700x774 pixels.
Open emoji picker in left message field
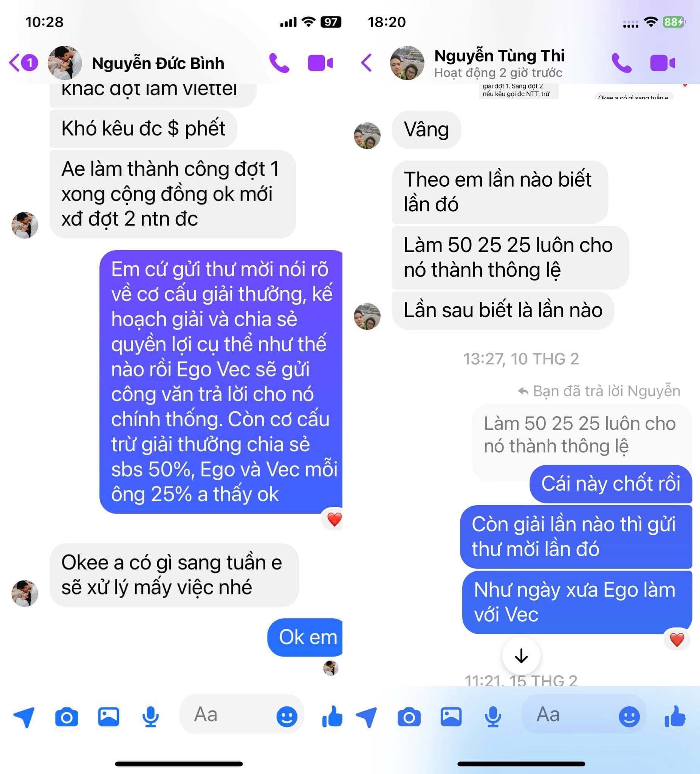point(287,717)
